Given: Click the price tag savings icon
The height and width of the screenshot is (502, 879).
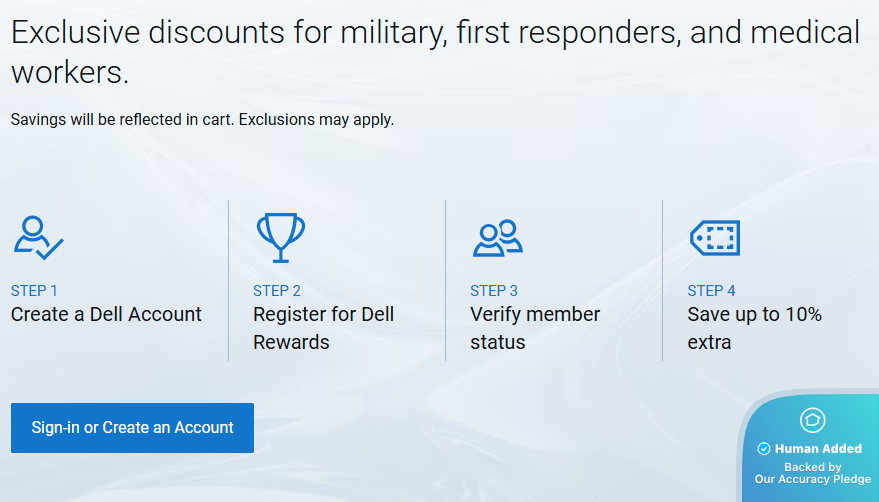Looking at the screenshot, I should tap(715, 238).
